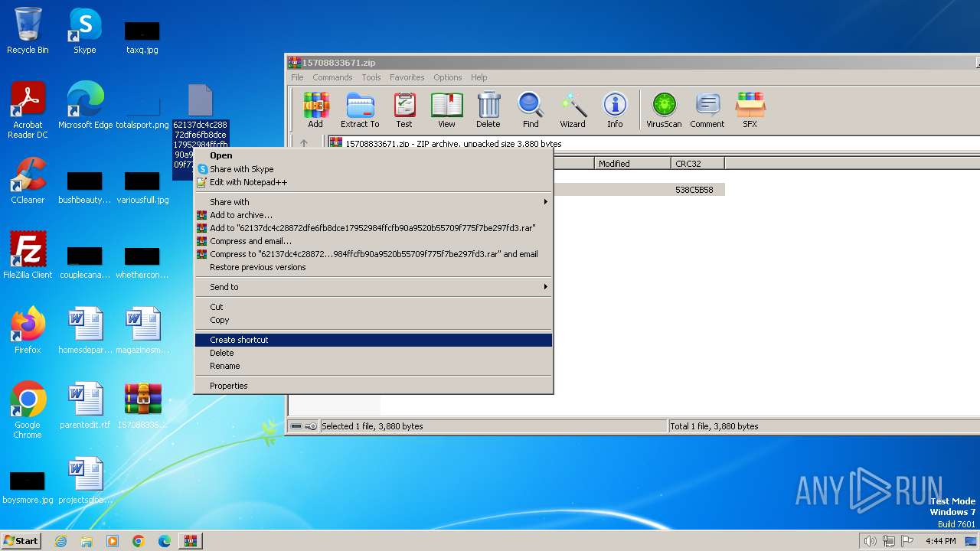
Task: Open the Tools menu
Action: (371, 77)
